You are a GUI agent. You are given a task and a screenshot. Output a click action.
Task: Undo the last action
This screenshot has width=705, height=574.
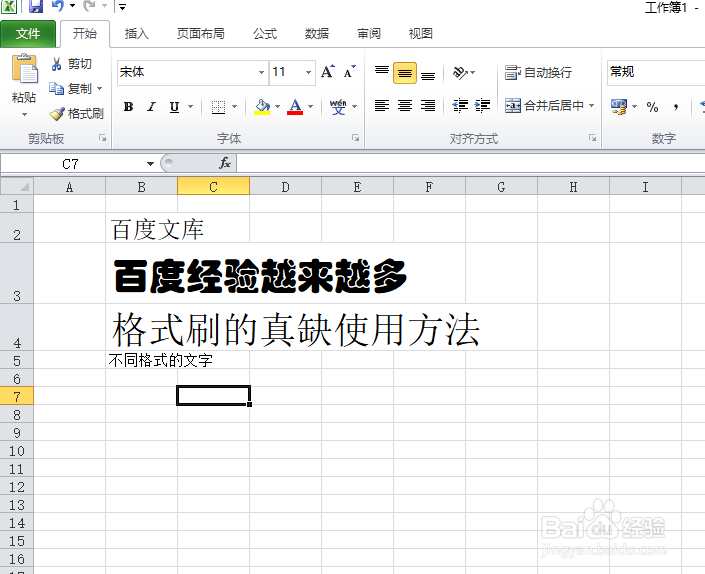[x=58, y=6]
